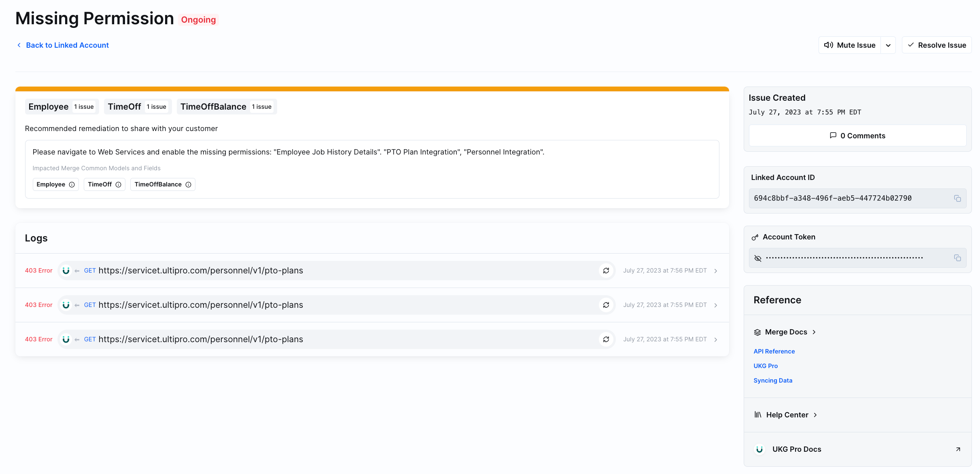The height and width of the screenshot is (474, 980).
Task: Open Help Center section
Action: (787, 415)
